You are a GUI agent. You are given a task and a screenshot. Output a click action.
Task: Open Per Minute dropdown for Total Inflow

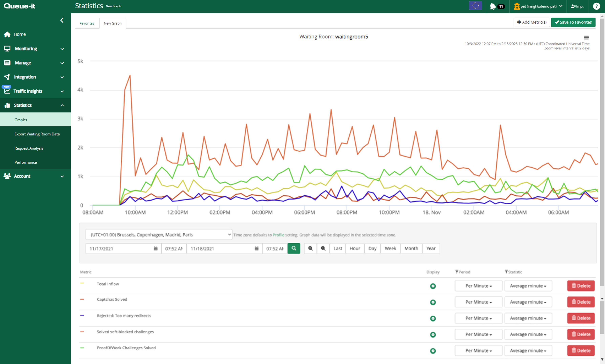(478, 286)
